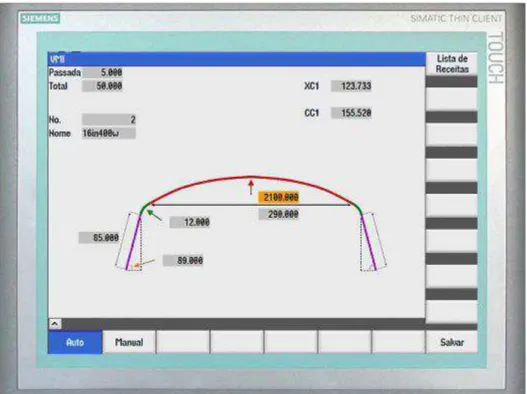527x394 pixels.
Task: Edit the chord width field 290.000
Action: click(x=279, y=214)
